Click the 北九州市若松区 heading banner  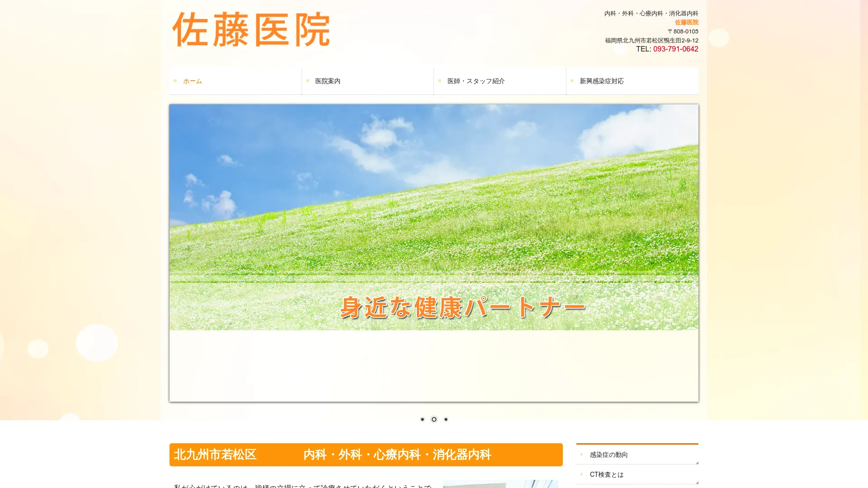point(366,455)
